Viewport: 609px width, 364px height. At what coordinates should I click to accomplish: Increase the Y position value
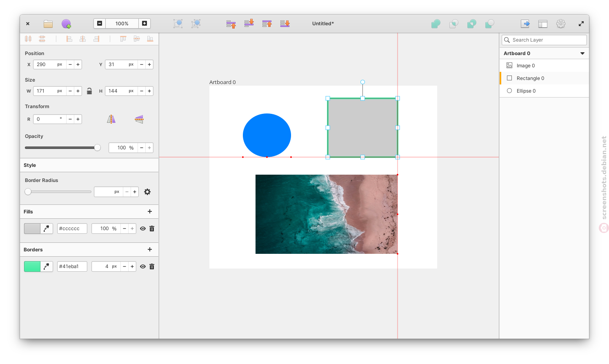pyautogui.click(x=149, y=64)
